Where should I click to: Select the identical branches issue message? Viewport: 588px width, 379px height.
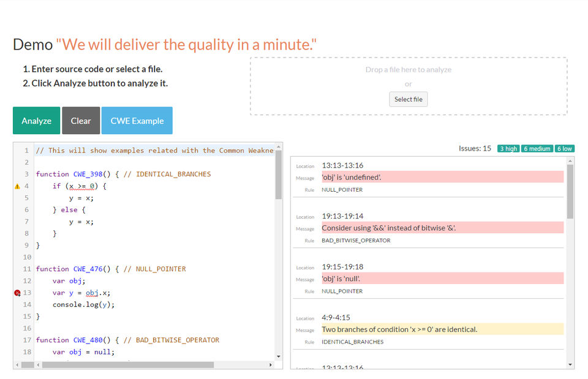442,329
